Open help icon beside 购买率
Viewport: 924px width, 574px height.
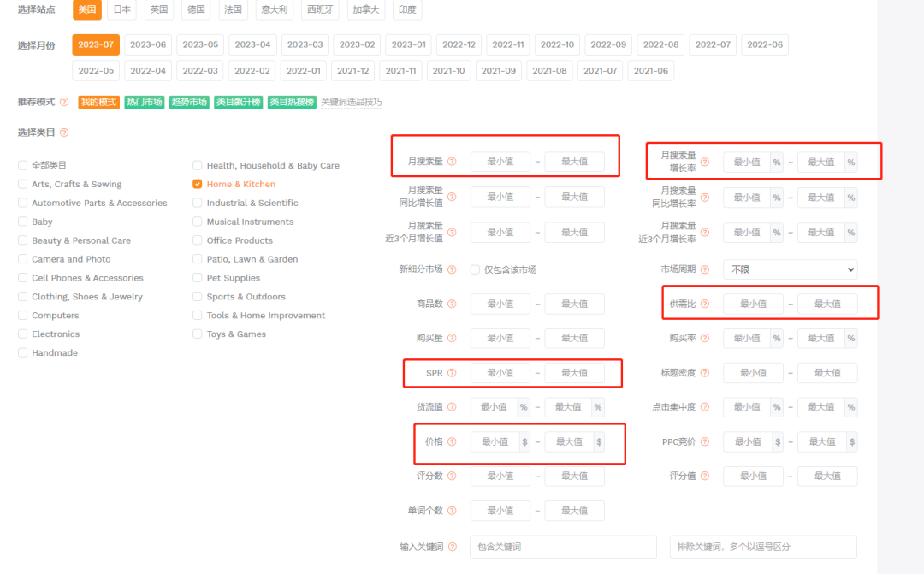click(705, 338)
